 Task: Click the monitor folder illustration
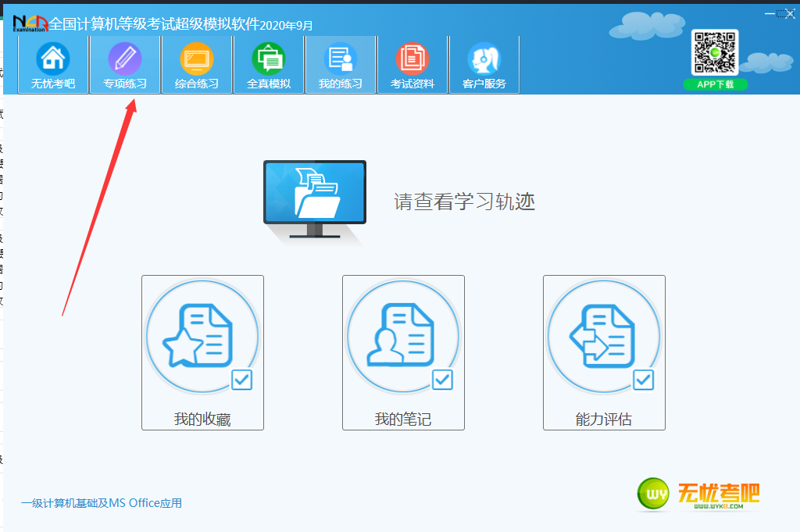(x=314, y=194)
